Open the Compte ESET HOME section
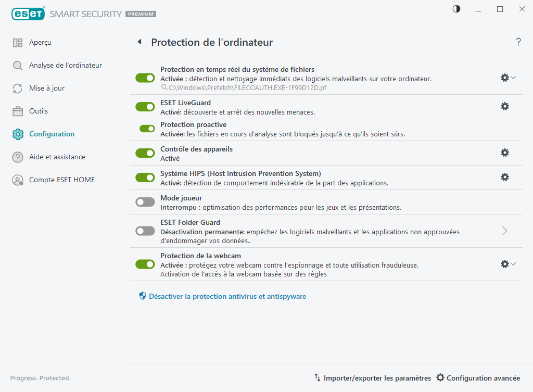Viewport: 533px width, 392px height. (x=60, y=180)
